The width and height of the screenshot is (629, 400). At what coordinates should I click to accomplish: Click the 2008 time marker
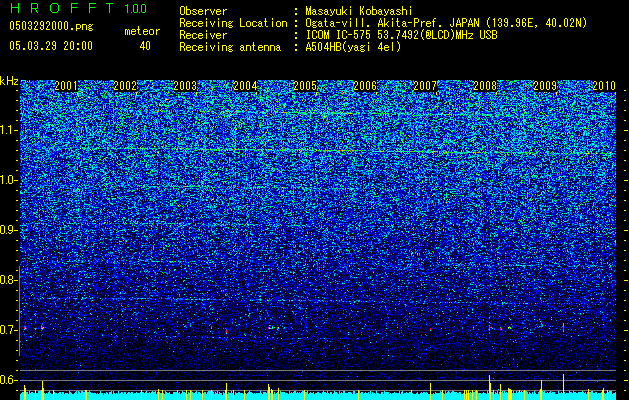485,86
